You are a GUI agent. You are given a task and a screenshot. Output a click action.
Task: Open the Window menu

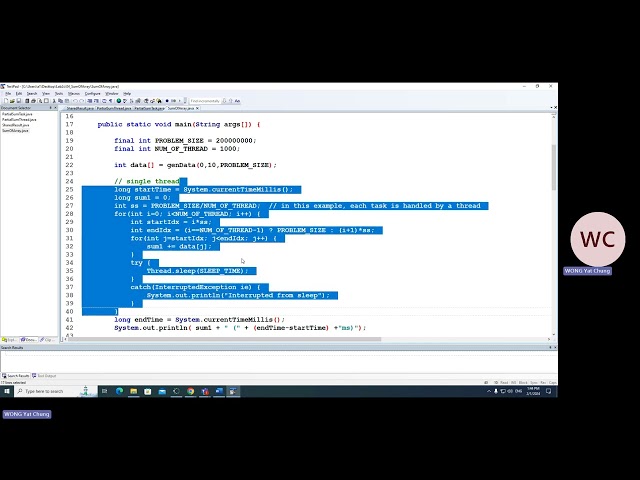coord(112,93)
